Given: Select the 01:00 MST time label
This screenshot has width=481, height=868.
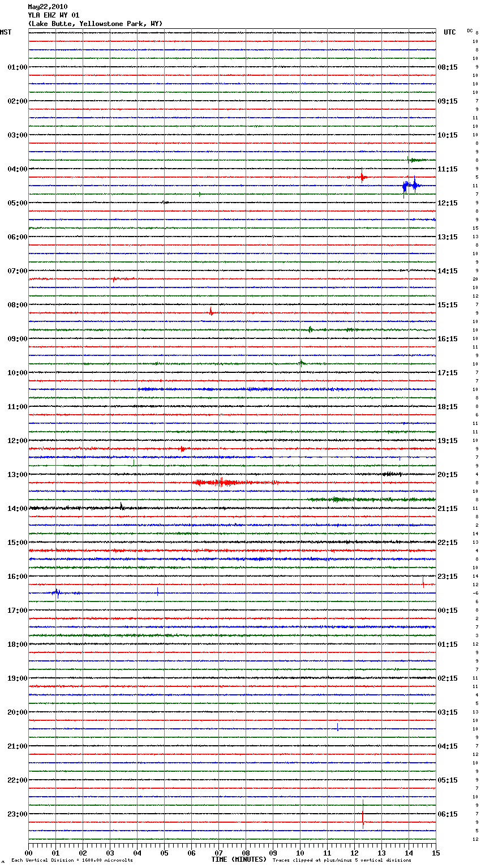Looking at the screenshot, I should tap(18, 67).
